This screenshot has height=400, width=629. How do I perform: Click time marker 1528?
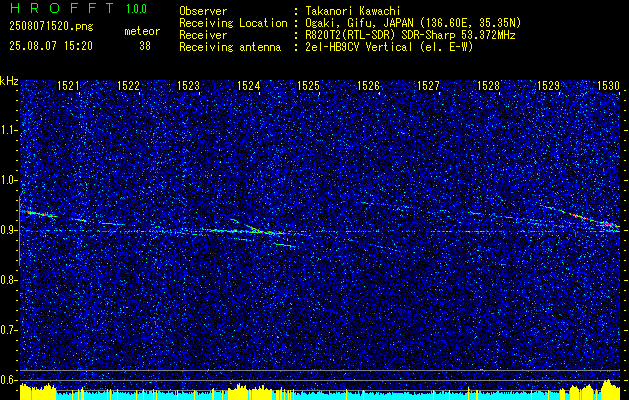(x=488, y=85)
